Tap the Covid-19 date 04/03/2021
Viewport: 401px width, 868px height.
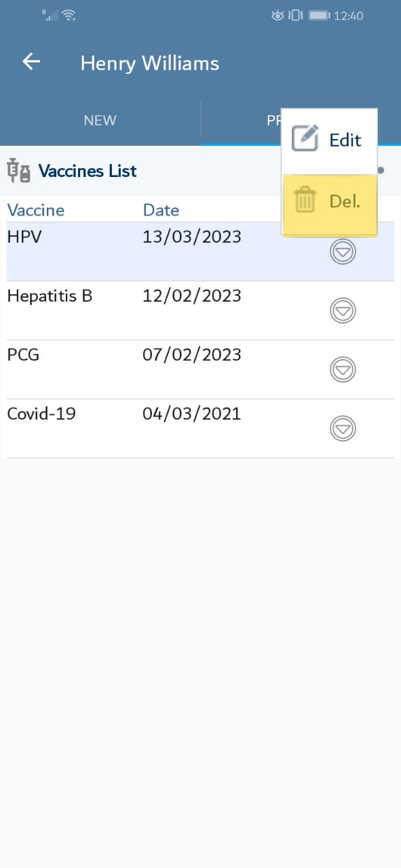pyautogui.click(x=192, y=414)
